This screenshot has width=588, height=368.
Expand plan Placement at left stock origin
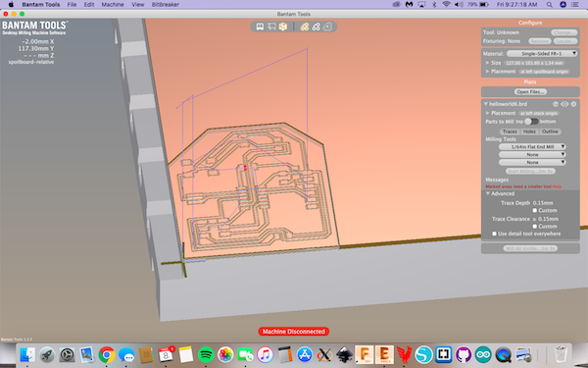point(487,113)
